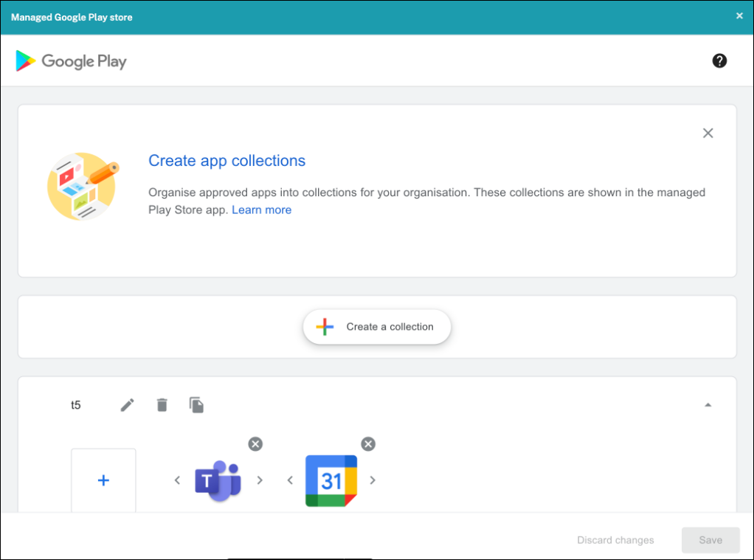Screen dimensions: 754x560
Task: Remove Google Calendar from the collection
Action: [x=368, y=443]
